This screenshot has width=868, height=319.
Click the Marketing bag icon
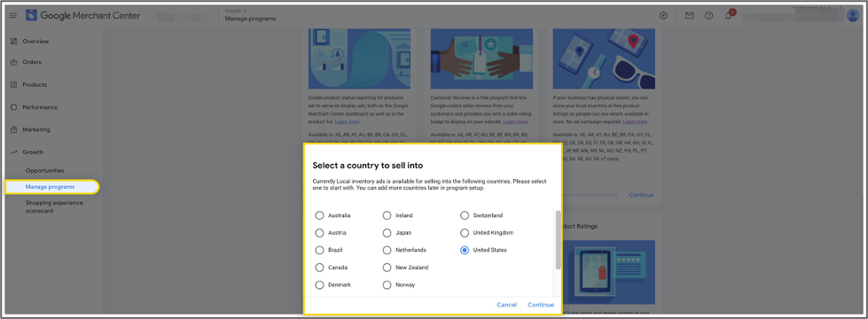coord(14,129)
